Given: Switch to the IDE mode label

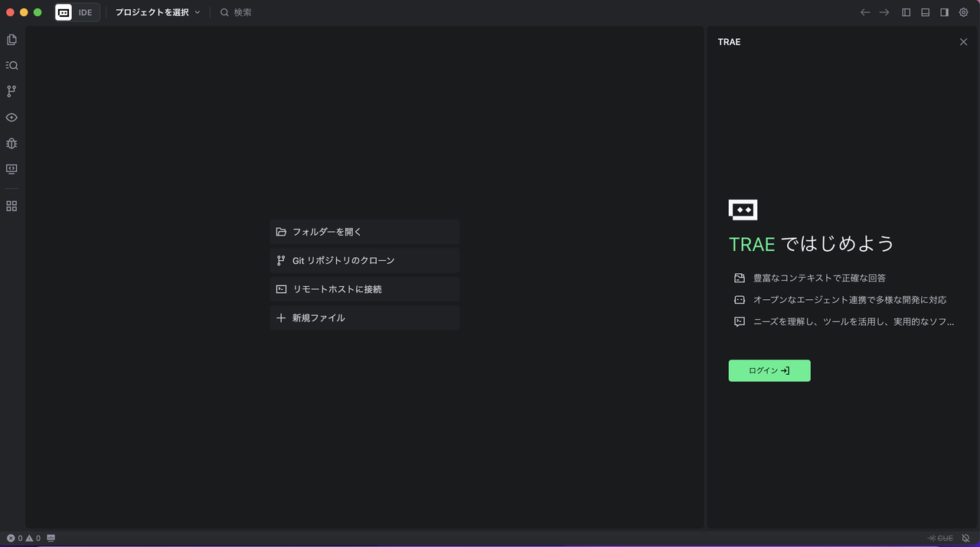Looking at the screenshot, I should click(x=85, y=12).
